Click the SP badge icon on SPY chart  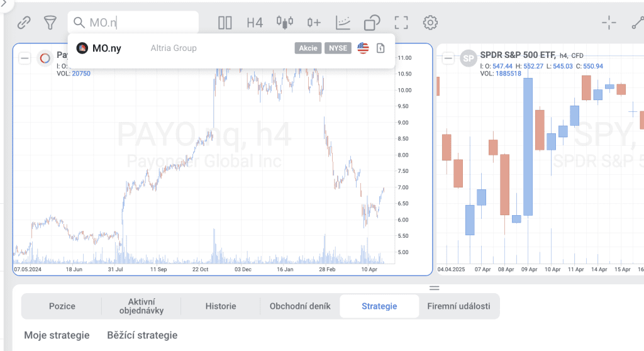(468, 58)
